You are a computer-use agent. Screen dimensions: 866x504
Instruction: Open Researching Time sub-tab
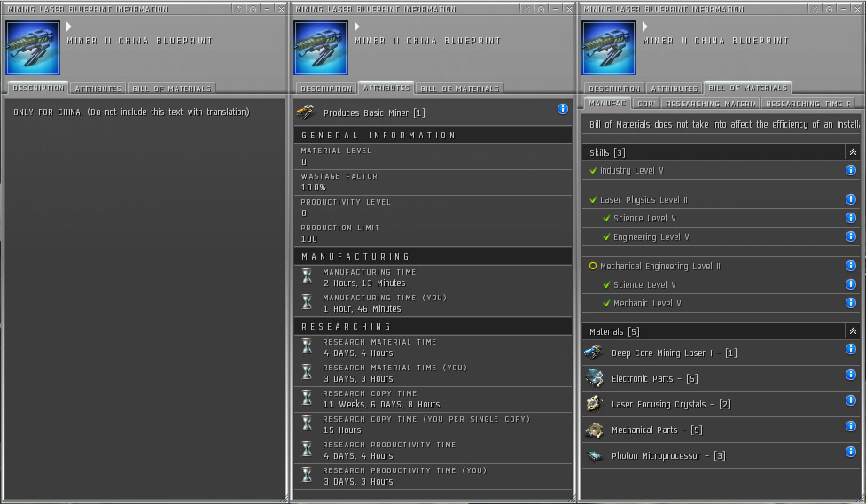click(x=808, y=104)
